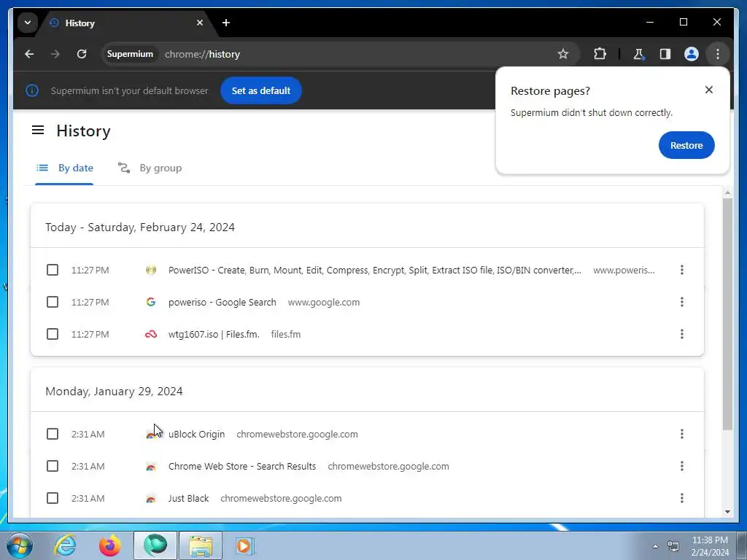Switch to the By group tab
This screenshot has width=747, height=560.
[150, 168]
